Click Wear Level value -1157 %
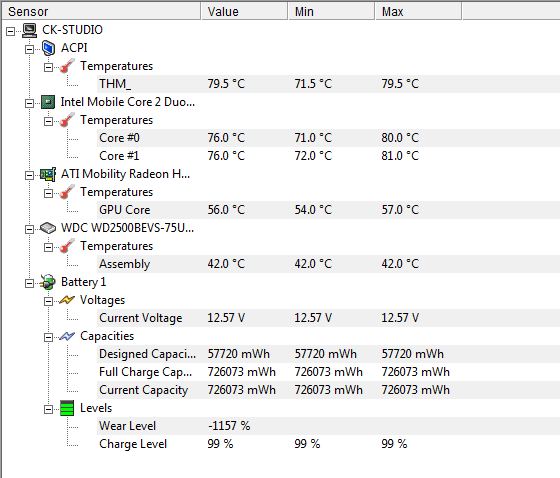 coord(229,426)
